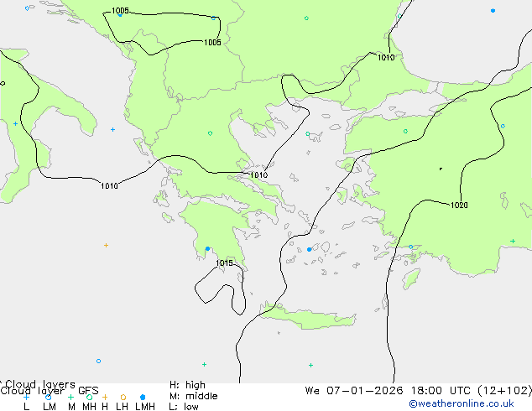Click the orange plus marker in the Ionian Sea
This screenshot has width=532, height=411.
click(106, 245)
